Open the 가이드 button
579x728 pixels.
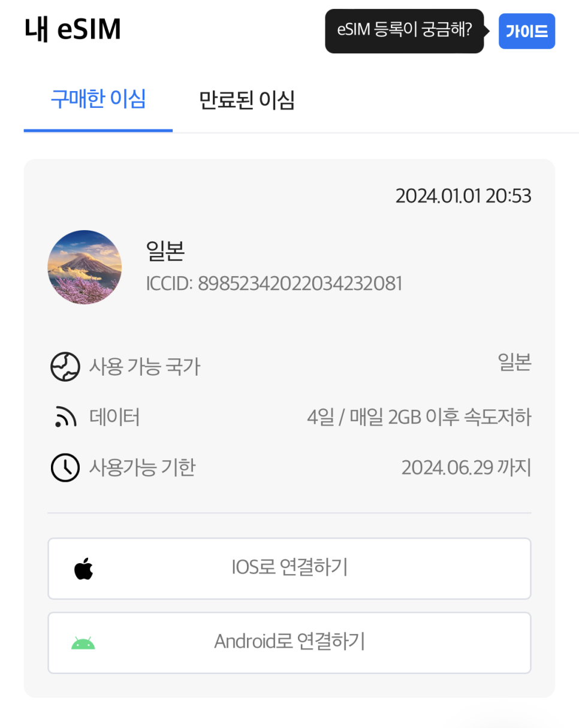(527, 31)
